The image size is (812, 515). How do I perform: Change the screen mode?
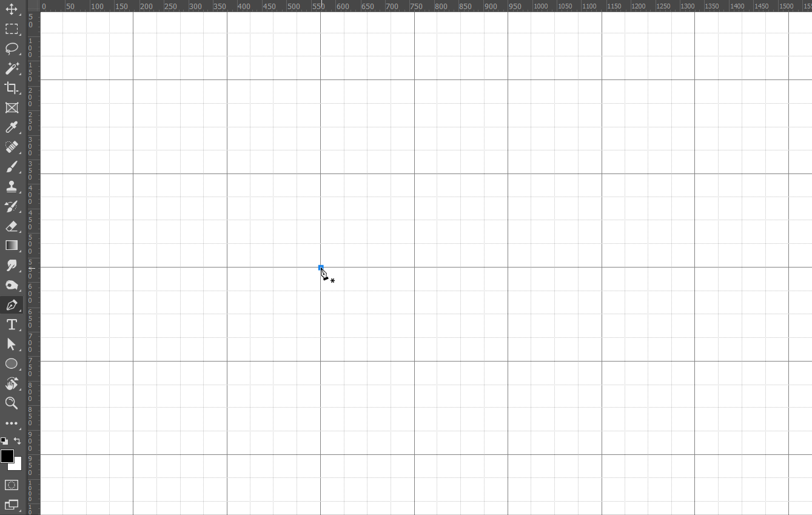pos(12,504)
